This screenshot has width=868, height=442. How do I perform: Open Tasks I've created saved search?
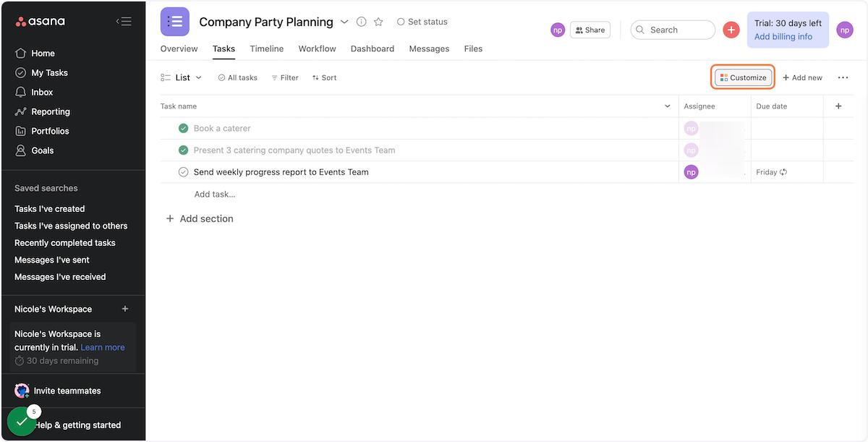pyautogui.click(x=50, y=208)
